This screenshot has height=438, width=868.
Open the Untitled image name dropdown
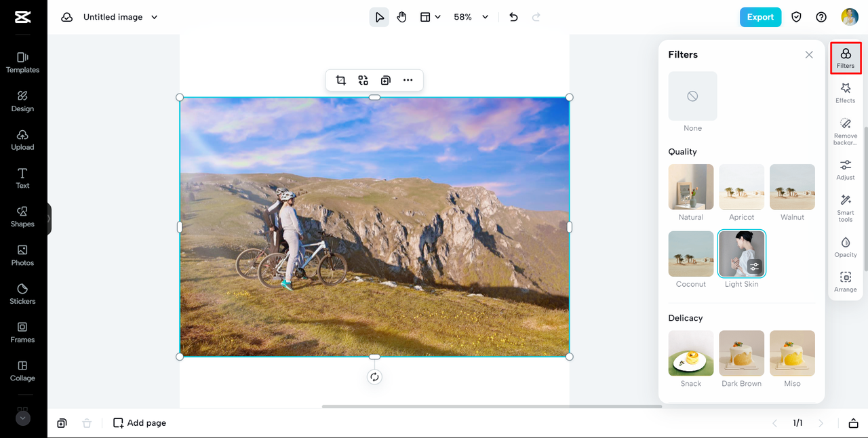[120, 17]
